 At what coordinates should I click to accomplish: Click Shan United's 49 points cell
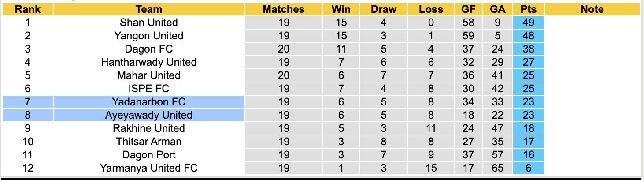pyautogui.click(x=528, y=22)
